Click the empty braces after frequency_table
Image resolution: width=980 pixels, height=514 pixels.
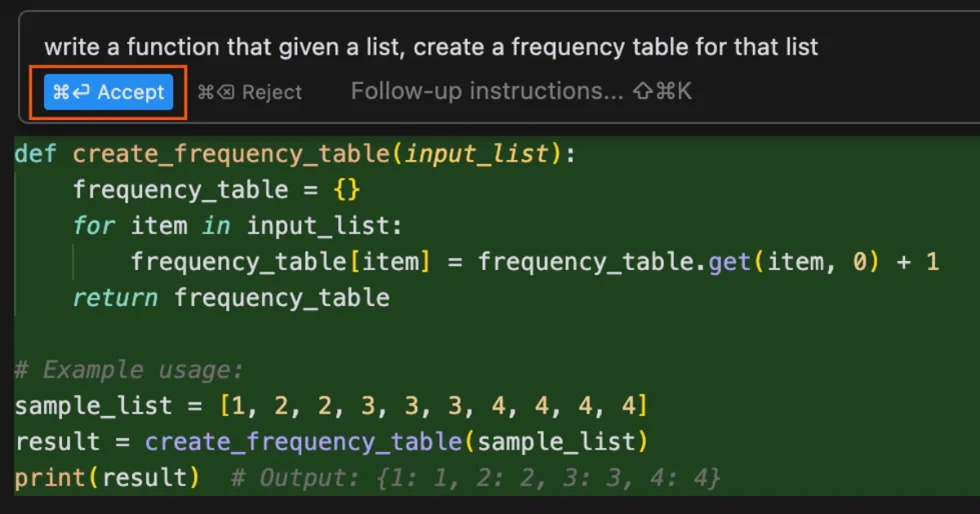(346, 190)
